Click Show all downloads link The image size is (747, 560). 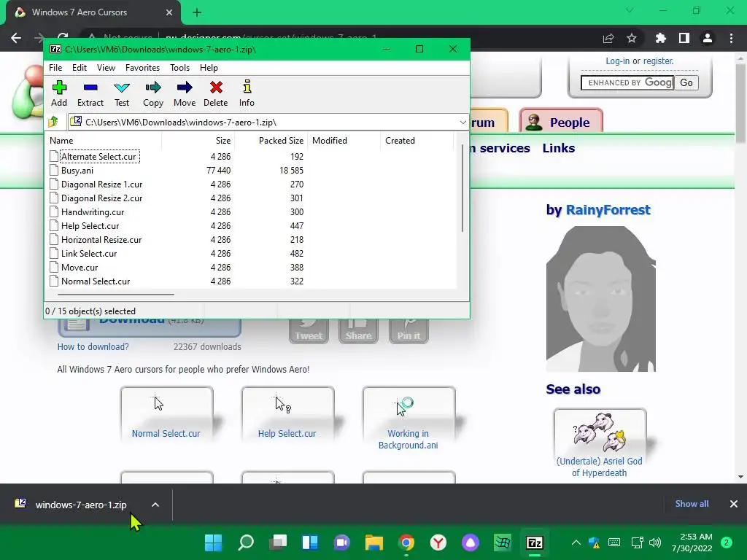[692, 504]
